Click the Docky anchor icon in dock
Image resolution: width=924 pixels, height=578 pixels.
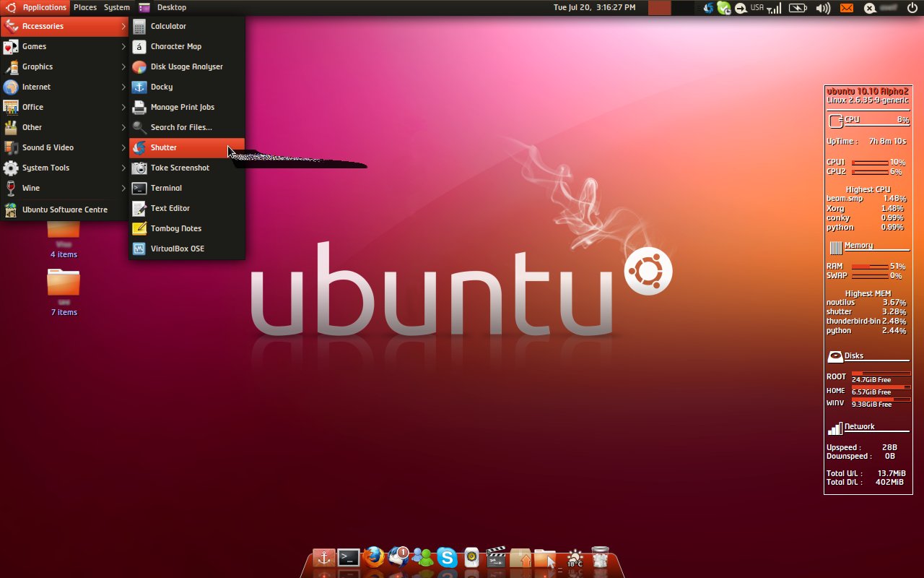point(324,558)
